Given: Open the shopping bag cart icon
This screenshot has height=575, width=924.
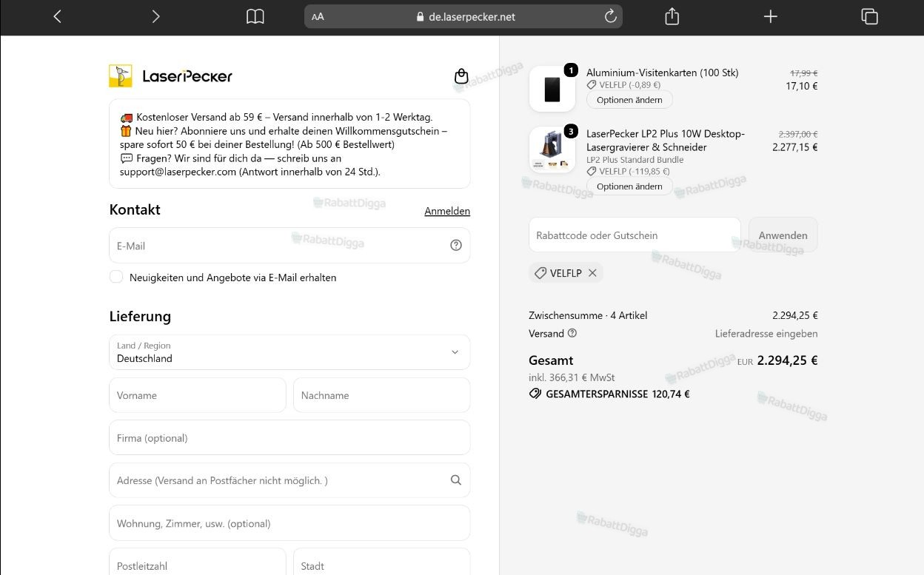Looking at the screenshot, I should pyautogui.click(x=461, y=76).
